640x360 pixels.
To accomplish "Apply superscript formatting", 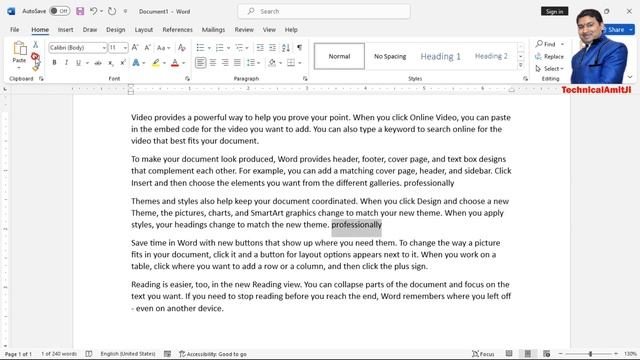I will click(x=122, y=63).
